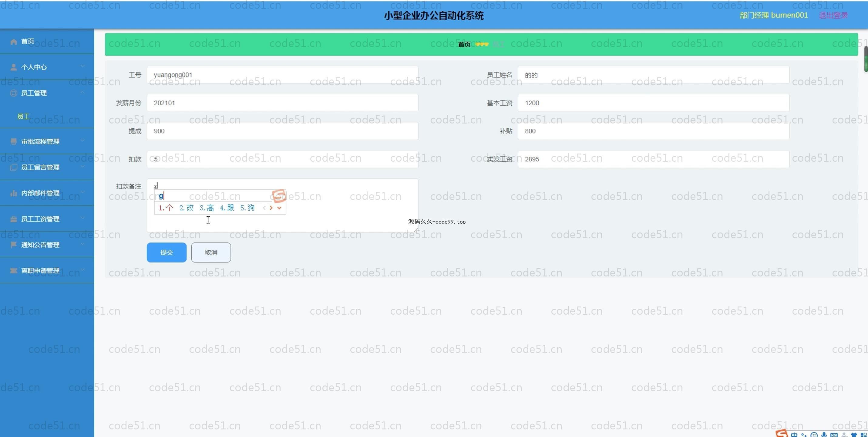Click the 退出登录 logout link
This screenshot has height=437, width=868.
833,15
